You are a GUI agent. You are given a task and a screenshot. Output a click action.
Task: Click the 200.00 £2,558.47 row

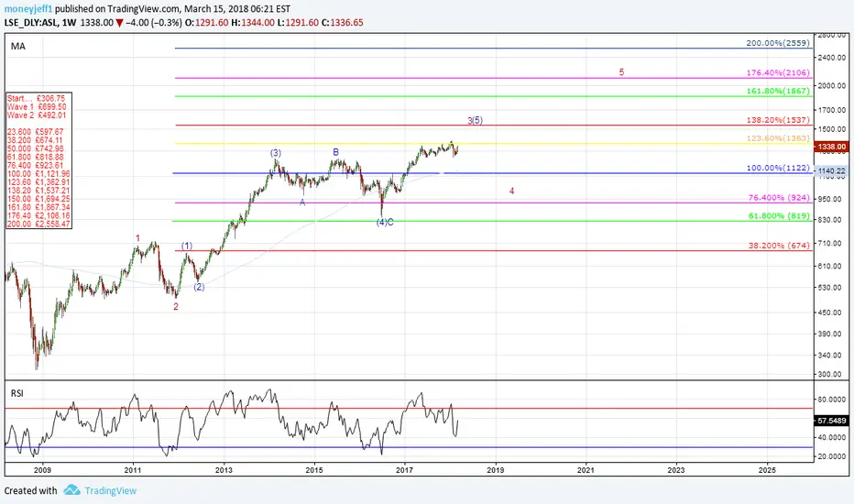(x=38, y=224)
